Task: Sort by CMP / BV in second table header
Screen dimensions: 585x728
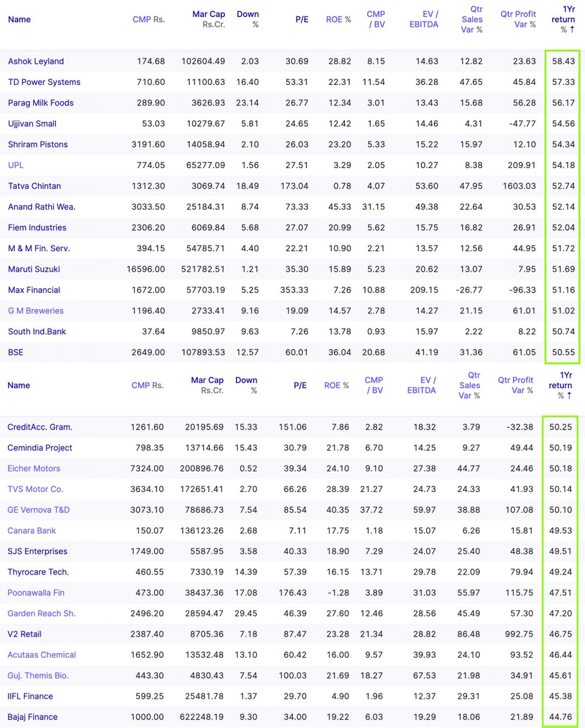Action: [374, 385]
